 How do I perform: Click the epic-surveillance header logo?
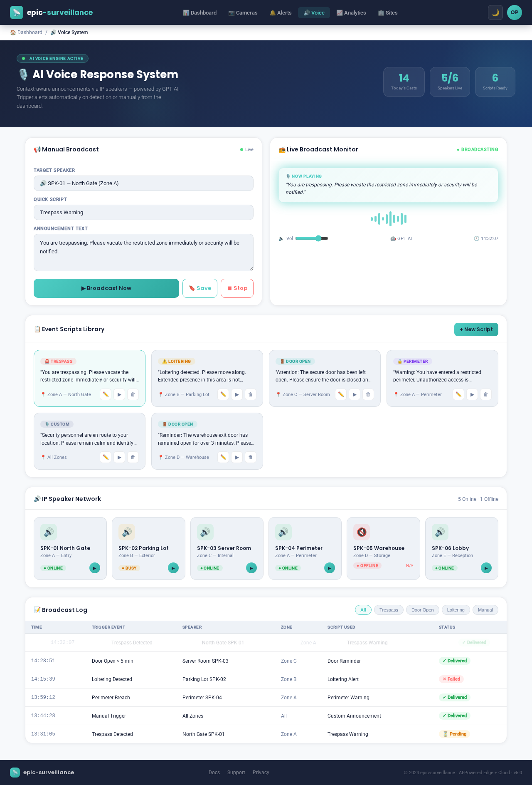pyautogui.click(x=52, y=12)
